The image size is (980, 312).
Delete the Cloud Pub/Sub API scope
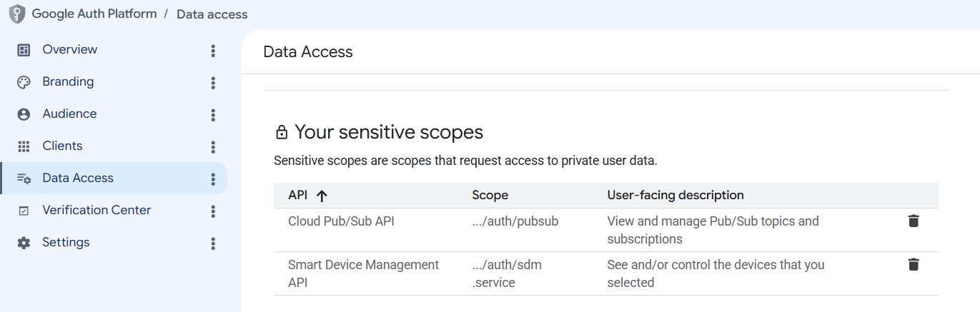(913, 221)
